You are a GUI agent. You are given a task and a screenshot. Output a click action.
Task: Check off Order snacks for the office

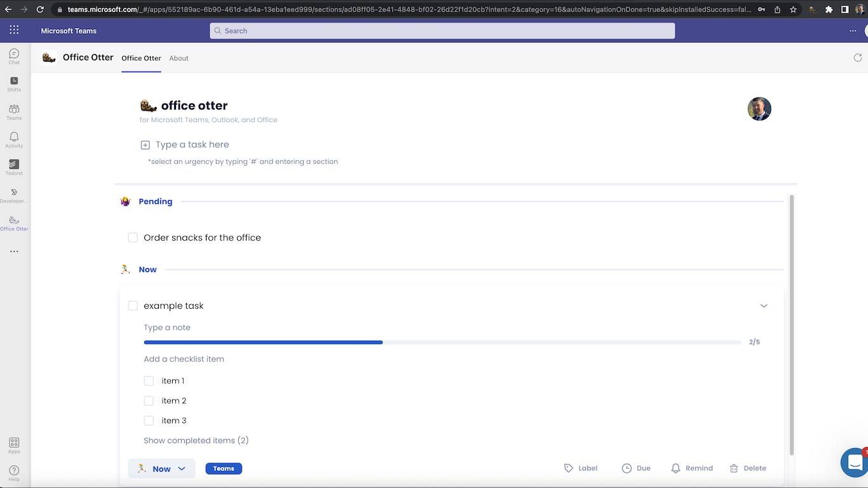(x=133, y=238)
